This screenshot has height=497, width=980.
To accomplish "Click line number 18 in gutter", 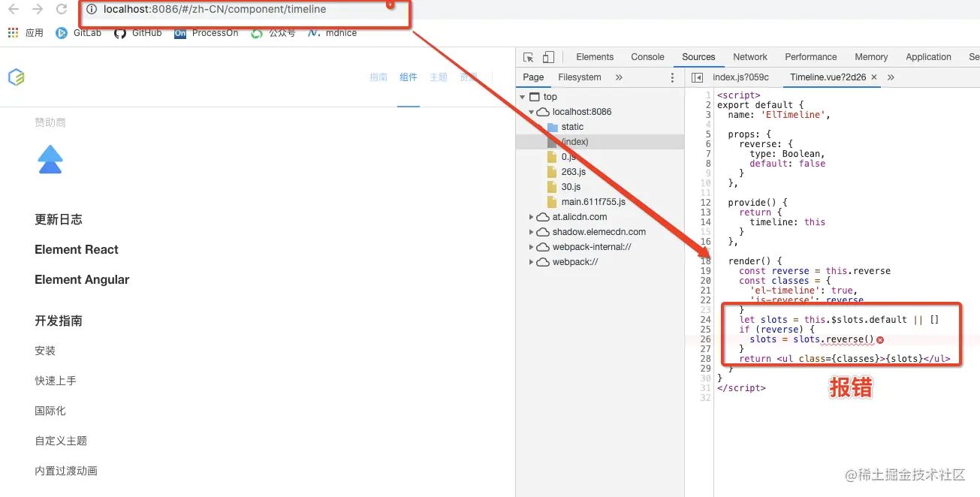I will pos(705,261).
